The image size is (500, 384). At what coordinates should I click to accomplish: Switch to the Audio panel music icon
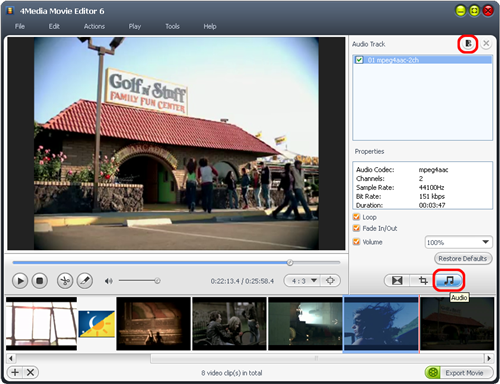449,281
